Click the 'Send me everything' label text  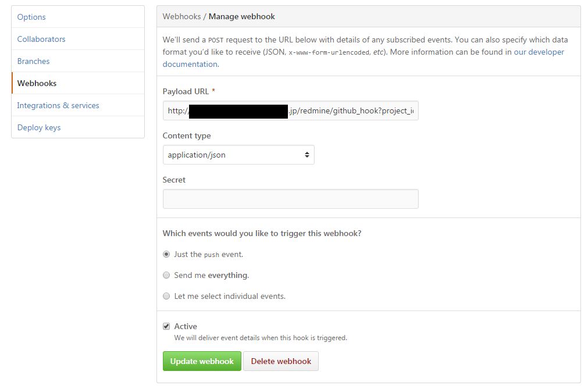pyautogui.click(x=211, y=275)
